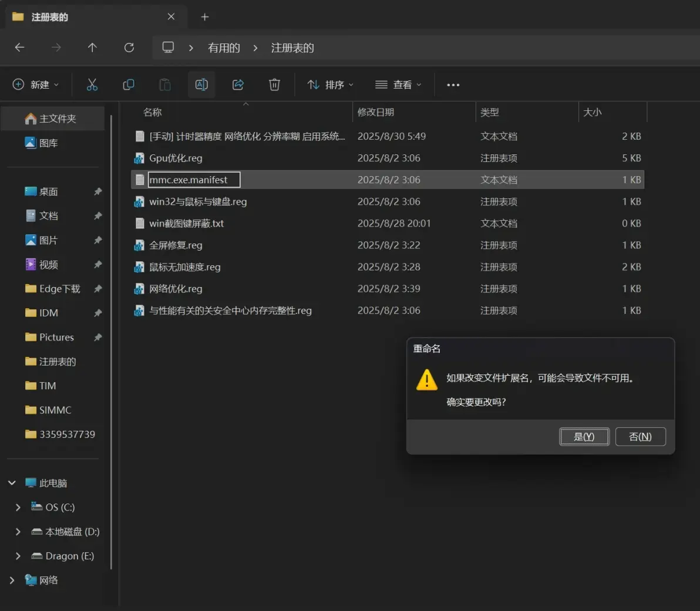Click the Copy icon in toolbar
Viewport: 700px width, 611px height.
[129, 85]
